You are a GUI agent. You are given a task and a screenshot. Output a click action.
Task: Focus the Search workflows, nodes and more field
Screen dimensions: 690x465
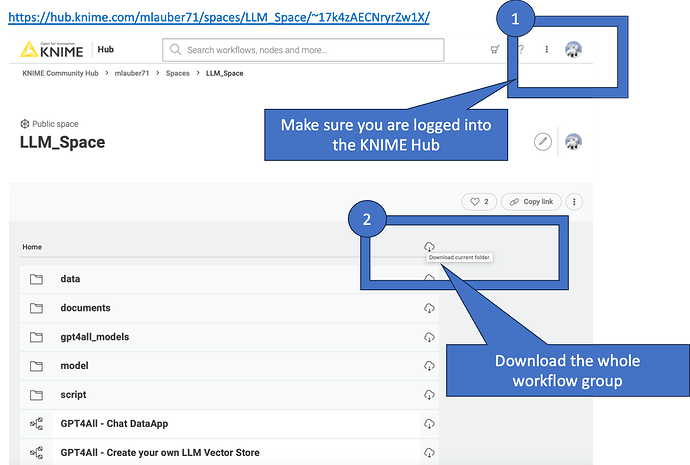[x=303, y=50]
